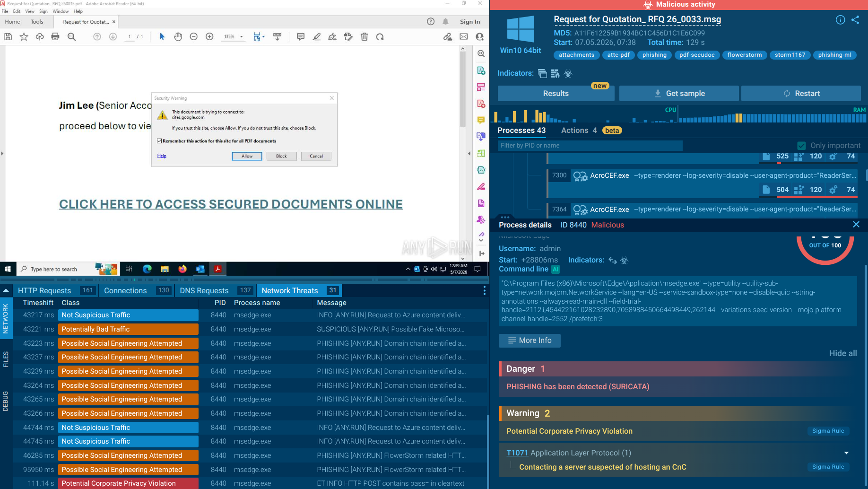This screenshot has height=489, width=868.
Task: Click the bookmark star icon in Acrobat
Action: coord(24,36)
